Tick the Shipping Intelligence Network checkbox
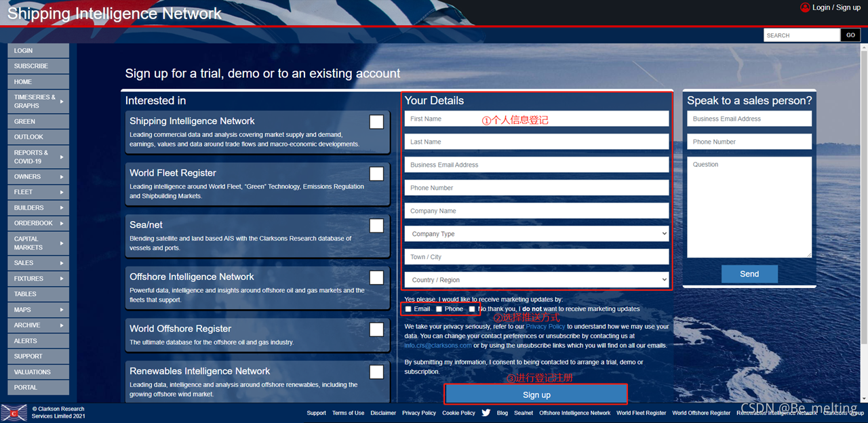Screen dimensions: 868x423 (376, 122)
